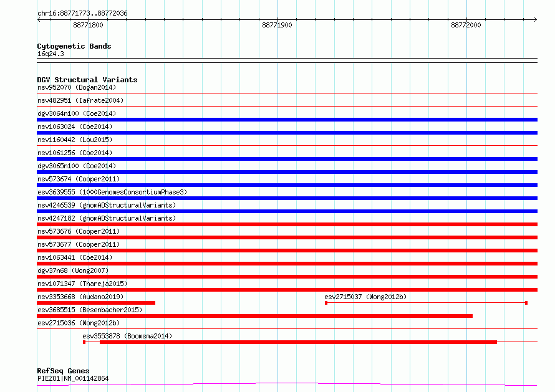
Task: Select the 88771800 ruler position label
Action: (88, 25)
